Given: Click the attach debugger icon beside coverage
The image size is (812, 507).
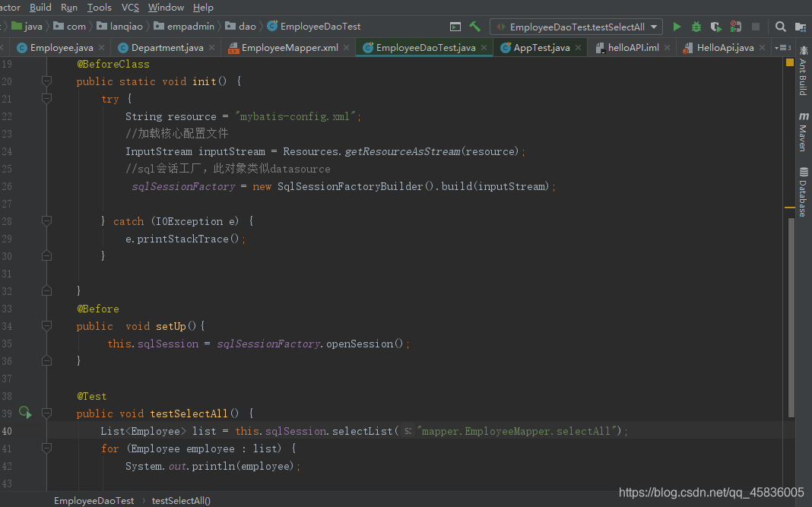Looking at the screenshot, I should [x=735, y=27].
